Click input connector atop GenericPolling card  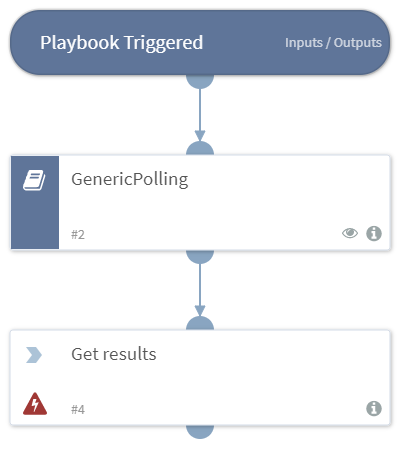point(200,148)
